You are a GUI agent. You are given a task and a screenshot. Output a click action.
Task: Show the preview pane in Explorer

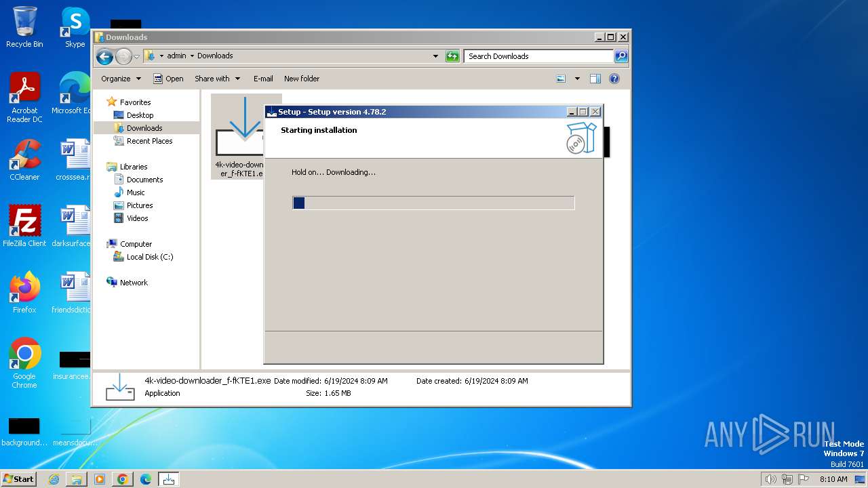tap(595, 79)
